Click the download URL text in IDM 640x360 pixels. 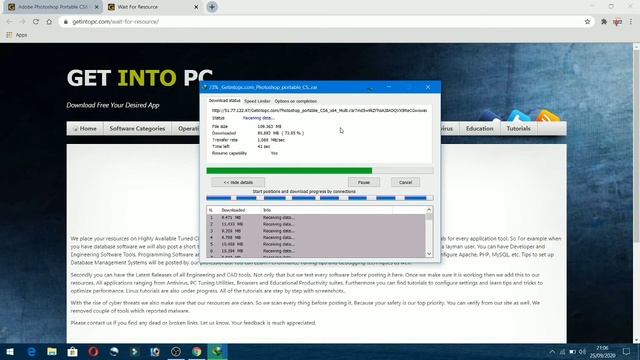click(x=319, y=110)
